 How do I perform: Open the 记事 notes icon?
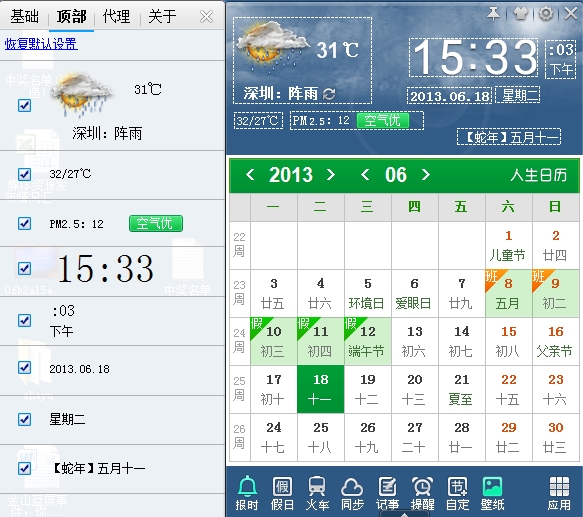387,492
